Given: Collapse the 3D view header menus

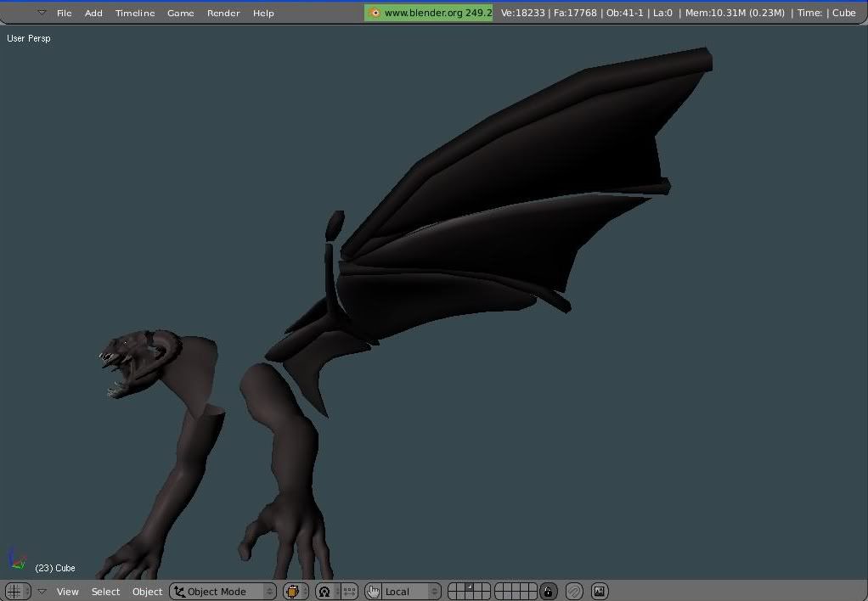Looking at the screenshot, I should point(42,592).
